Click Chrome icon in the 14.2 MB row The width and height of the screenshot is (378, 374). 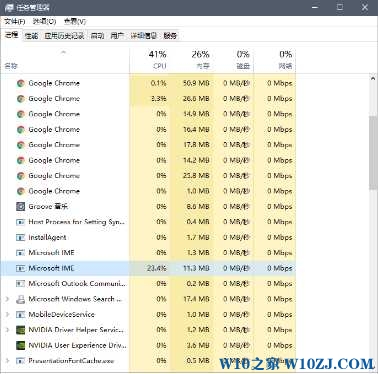click(21, 160)
